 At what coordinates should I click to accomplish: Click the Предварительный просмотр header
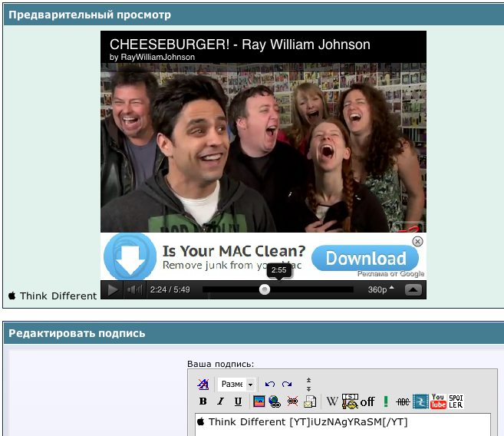coord(90,15)
